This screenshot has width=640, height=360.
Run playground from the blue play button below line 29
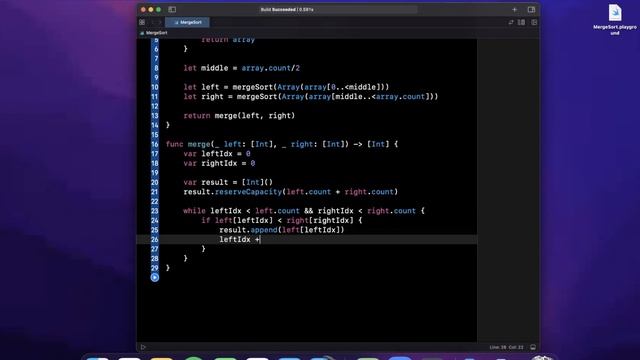(x=155, y=278)
